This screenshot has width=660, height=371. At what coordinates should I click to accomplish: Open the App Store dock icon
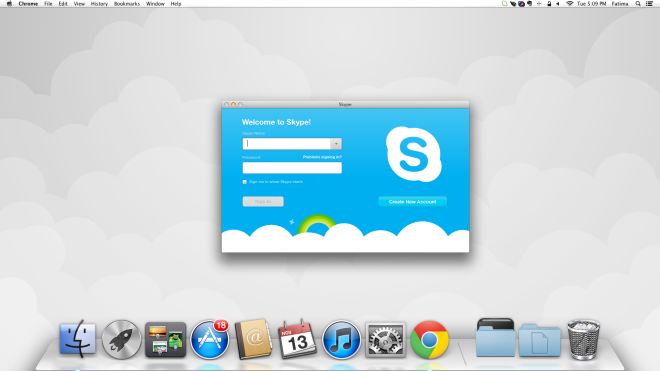[210, 339]
